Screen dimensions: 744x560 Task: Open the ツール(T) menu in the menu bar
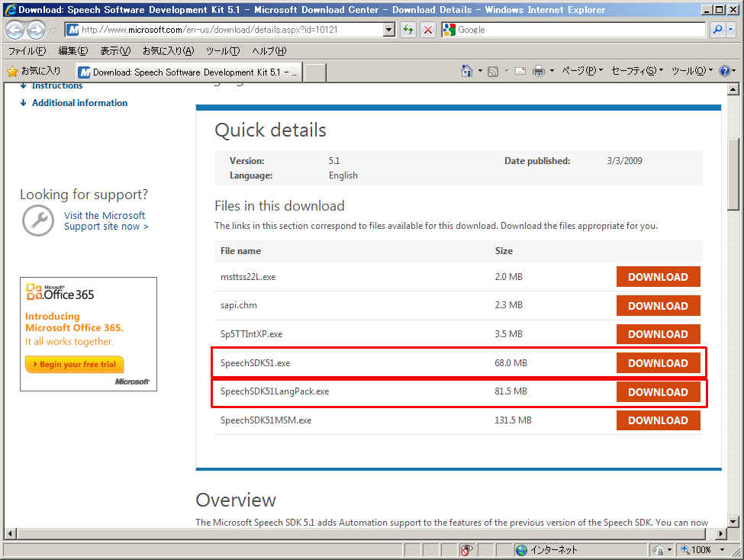point(223,51)
